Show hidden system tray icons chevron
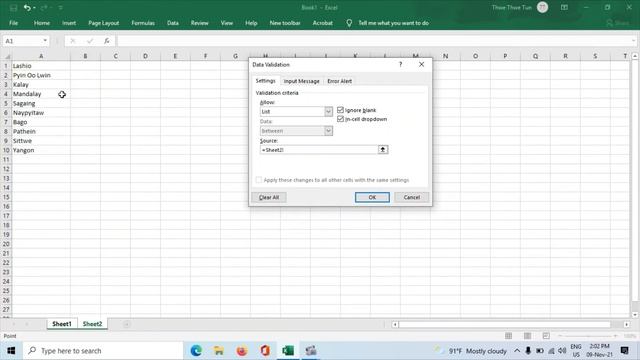 [x=517, y=351]
